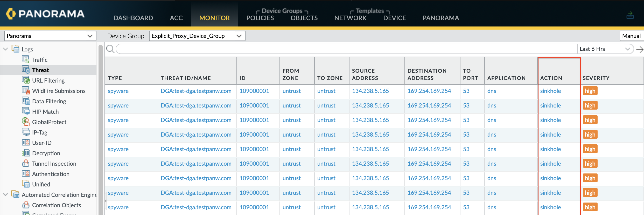Click the WildFire Submissions icon
Image resolution: width=644 pixels, height=215 pixels.
(25, 91)
